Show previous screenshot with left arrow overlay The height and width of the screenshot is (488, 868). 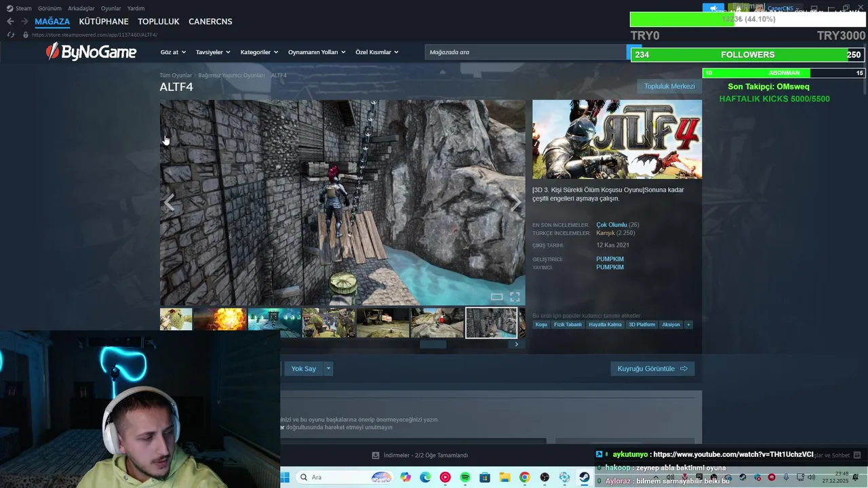point(169,203)
